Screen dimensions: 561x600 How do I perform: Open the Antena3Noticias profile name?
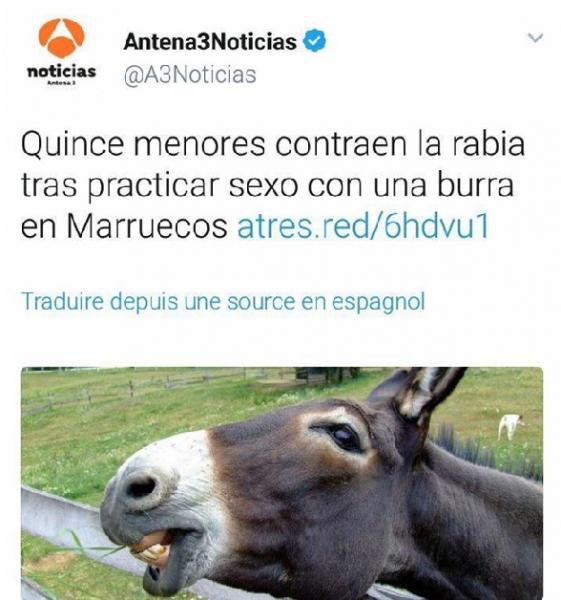[x=210, y=41]
